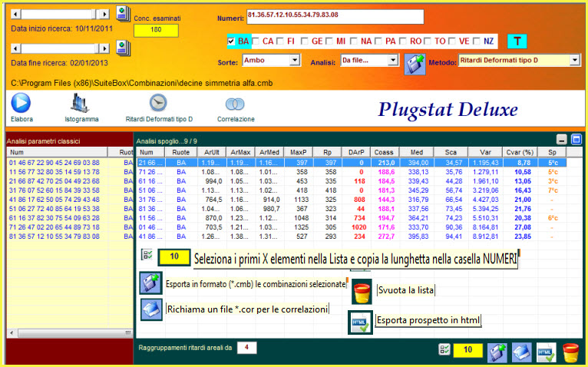Click the Coass value 272,7 cell
Screen dimensions: 588x367
[385, 236]
